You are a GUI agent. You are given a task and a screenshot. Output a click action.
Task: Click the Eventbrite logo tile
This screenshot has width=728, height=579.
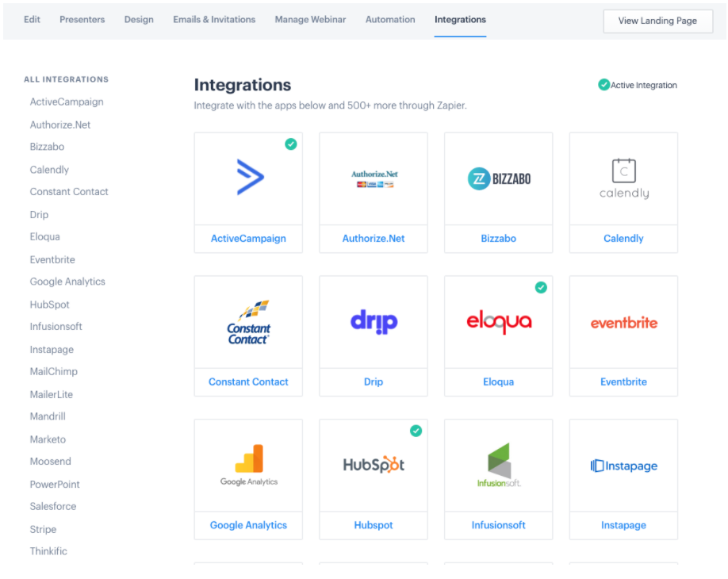[623, 323]
